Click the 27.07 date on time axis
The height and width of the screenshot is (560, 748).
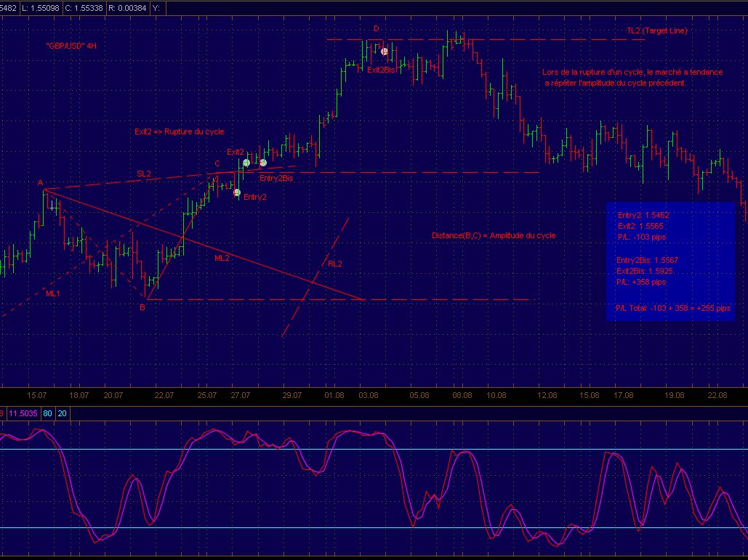[x=241, y=395]
